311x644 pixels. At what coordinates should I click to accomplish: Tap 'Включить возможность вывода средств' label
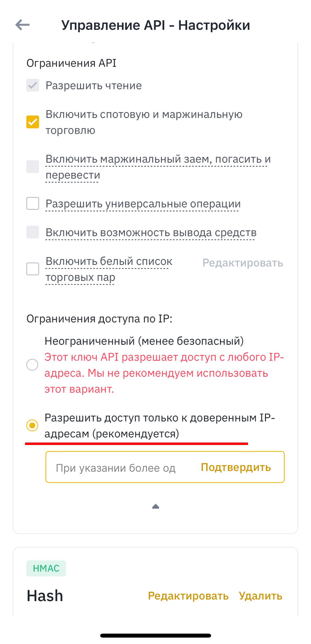coord(151,232)
